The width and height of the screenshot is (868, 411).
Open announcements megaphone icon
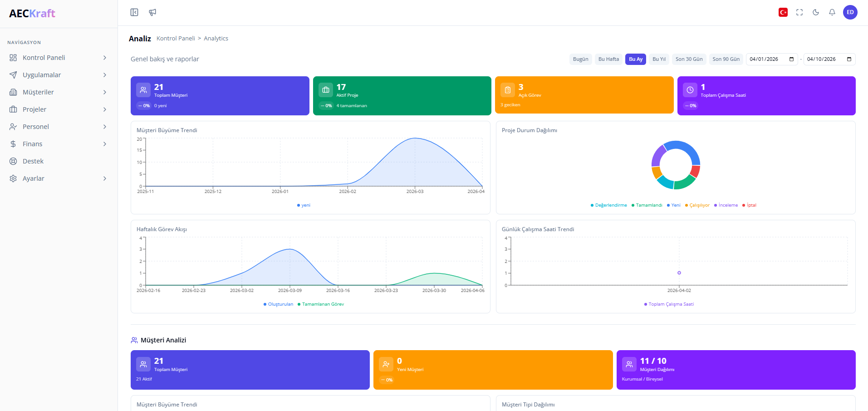[x=152, y=12]
